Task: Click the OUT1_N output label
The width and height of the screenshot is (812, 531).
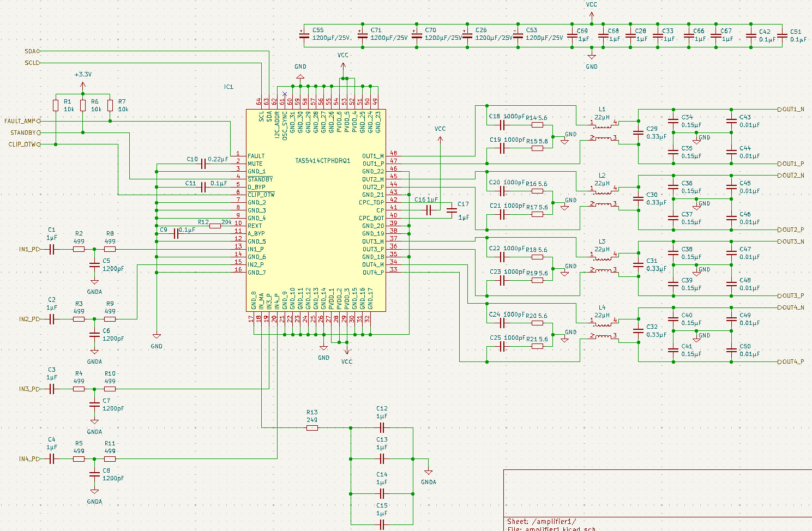Action: click(x=791, y=109)
